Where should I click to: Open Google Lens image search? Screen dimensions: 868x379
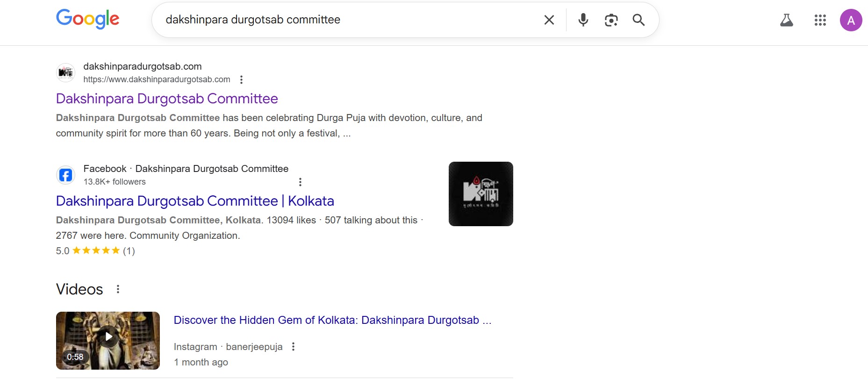tap(611, 20)
